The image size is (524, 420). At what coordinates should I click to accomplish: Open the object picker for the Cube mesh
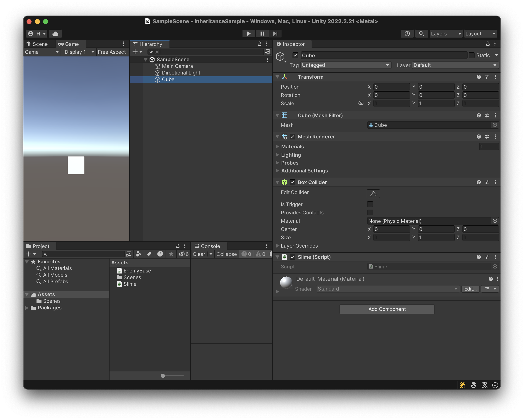[x=495, y=125]
